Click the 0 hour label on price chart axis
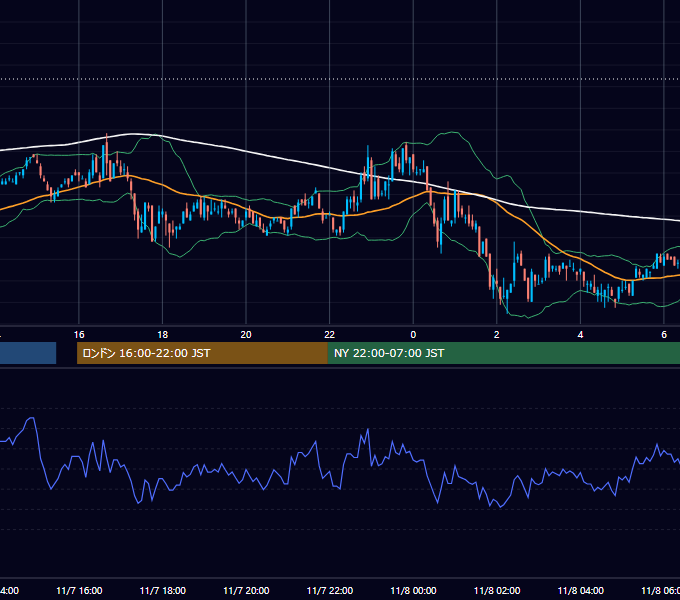This screenshot has height=600, width=680. tap(413, 335)
